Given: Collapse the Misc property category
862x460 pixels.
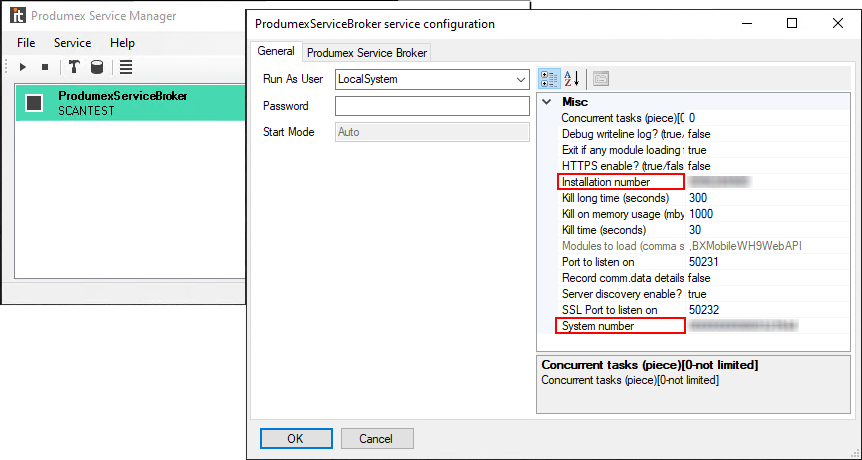Looking at the screenshot, I should 546,102.
